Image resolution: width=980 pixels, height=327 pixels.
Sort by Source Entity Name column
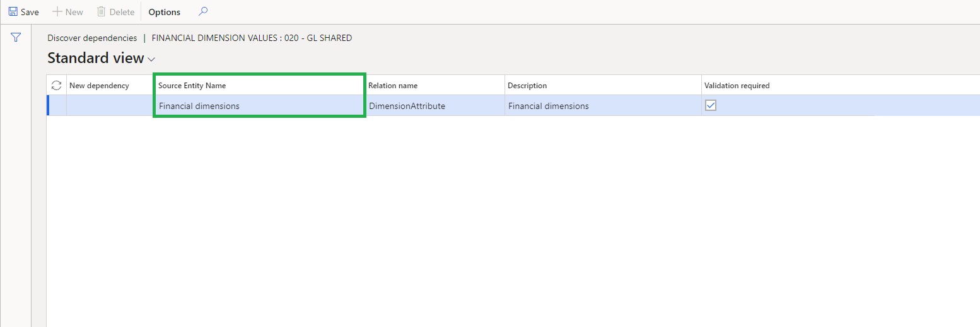coord(192,86)
